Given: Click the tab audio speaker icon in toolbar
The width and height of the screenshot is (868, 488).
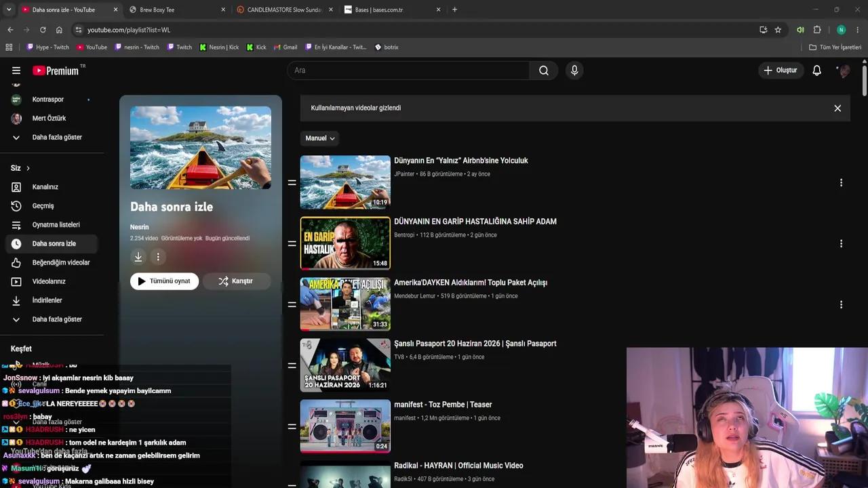Looking at the screenshot, I should click(x=800, y=30).
